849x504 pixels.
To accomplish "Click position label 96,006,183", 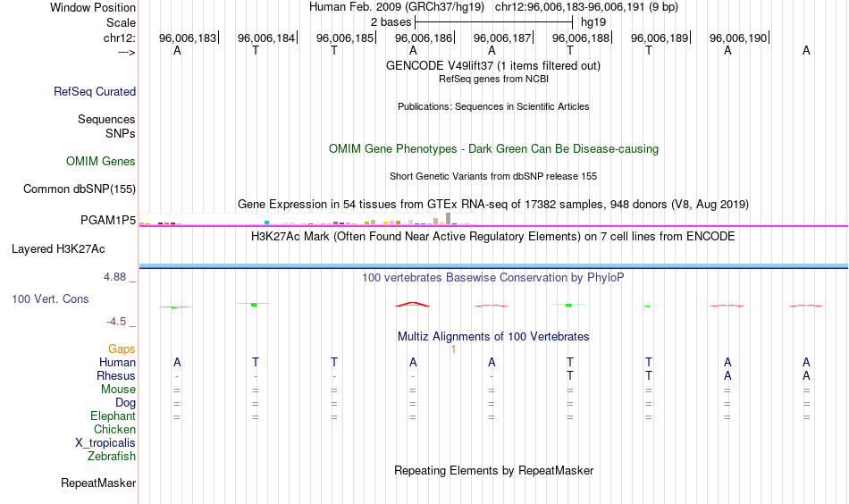I will click(x=188, y=38).
